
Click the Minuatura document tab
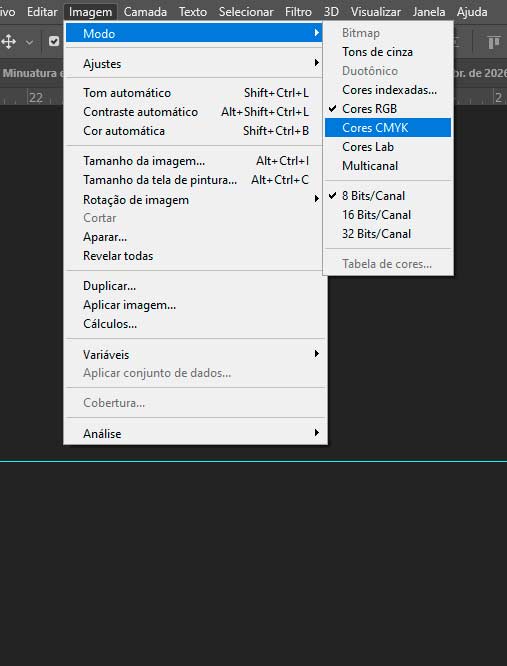click(x=32, y=73)
